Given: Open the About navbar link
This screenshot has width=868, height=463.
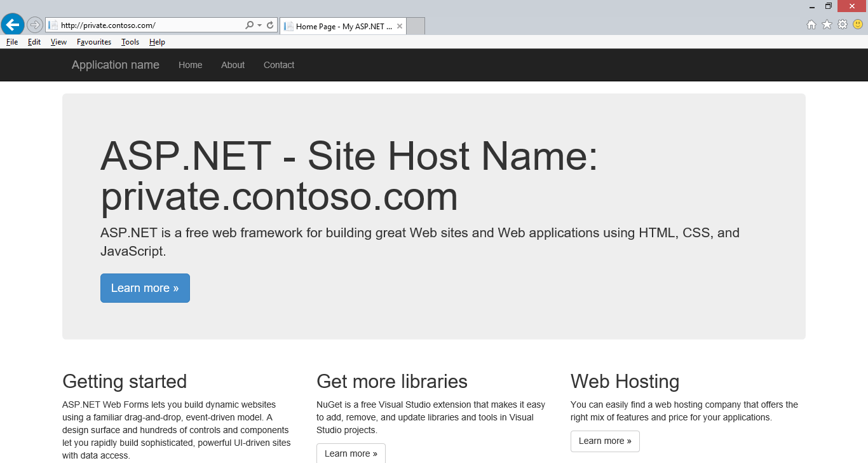Looking at the screenshot, I should [233, 65].
